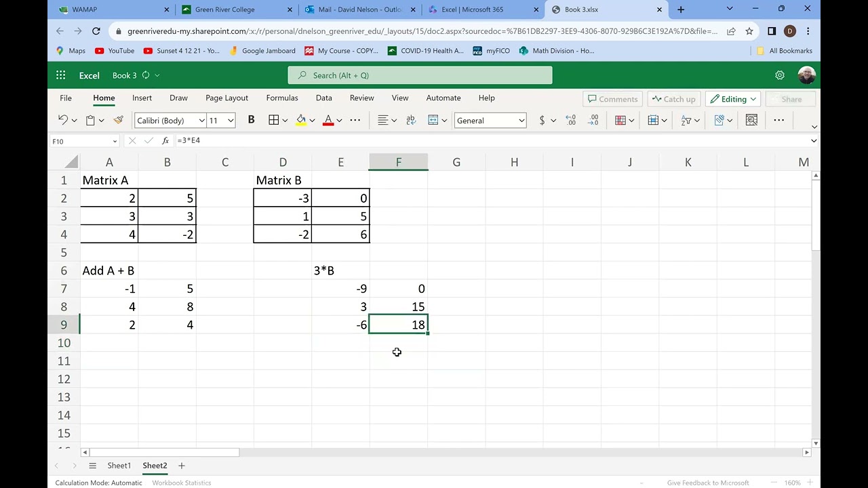Expand the formula bar chevron

[x=814, y=140]
